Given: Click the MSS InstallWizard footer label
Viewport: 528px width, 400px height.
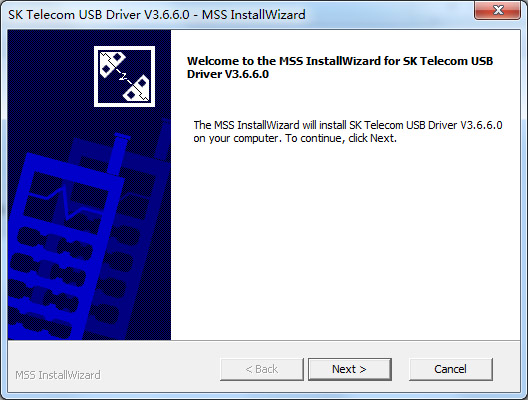Looking at the screenshot, I should [x=58, y=375].
